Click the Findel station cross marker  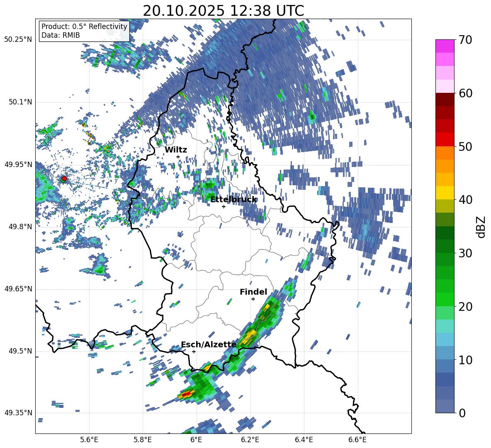click(253, 299)
